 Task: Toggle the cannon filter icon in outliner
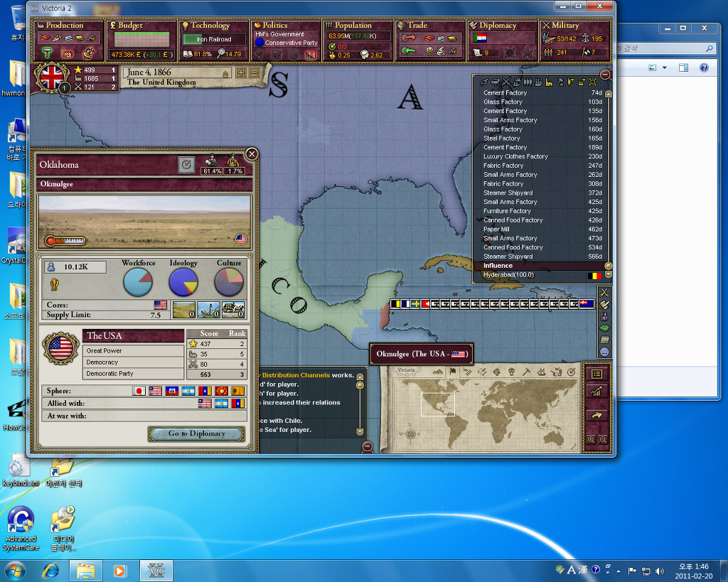[484, 82]
